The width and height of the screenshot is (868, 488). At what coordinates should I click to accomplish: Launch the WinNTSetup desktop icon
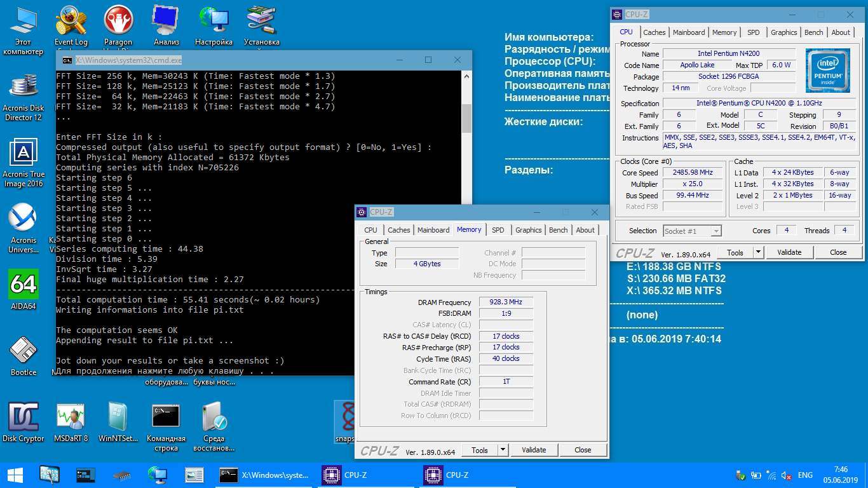pos(118,422)
